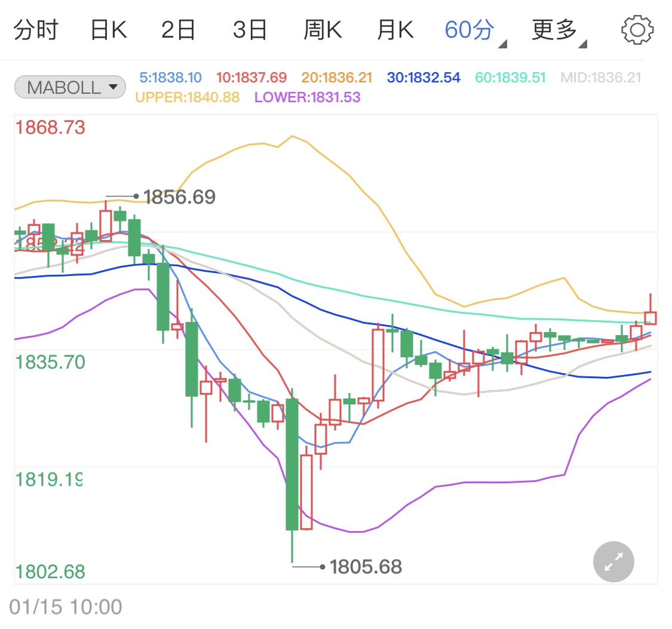Expand the 更多 options dropdown arrow

coord(582,44)
